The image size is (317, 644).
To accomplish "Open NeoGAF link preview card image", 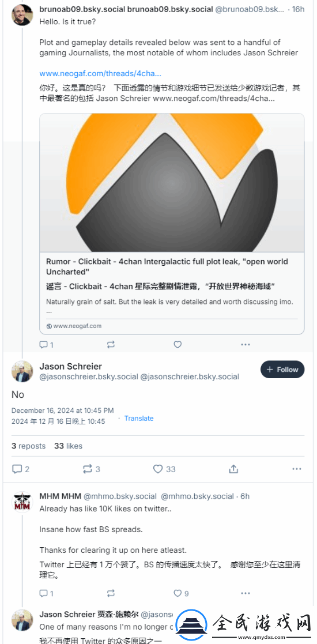I will [x=172, y=183].
